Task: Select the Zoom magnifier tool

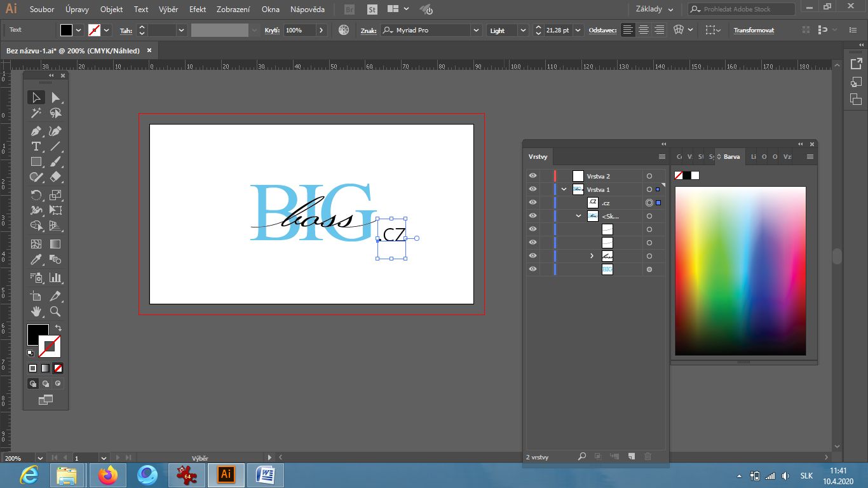Action: [x=56, y=311]
